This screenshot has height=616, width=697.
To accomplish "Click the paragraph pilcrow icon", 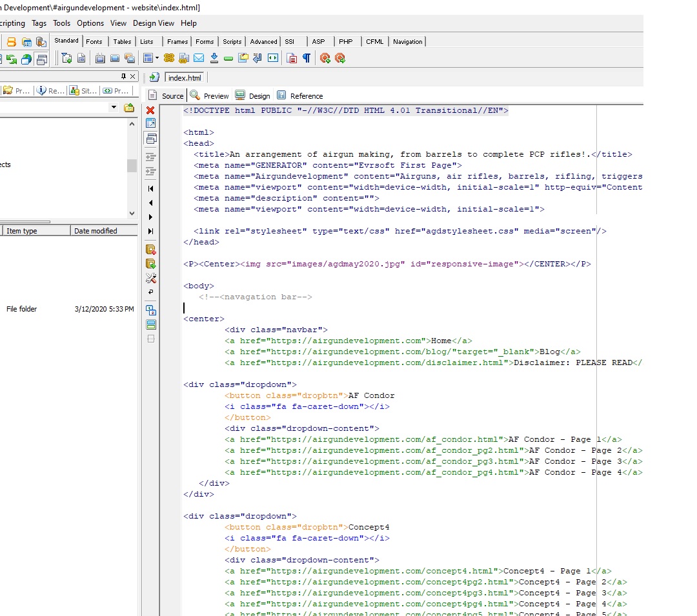I will pos(307,59).
